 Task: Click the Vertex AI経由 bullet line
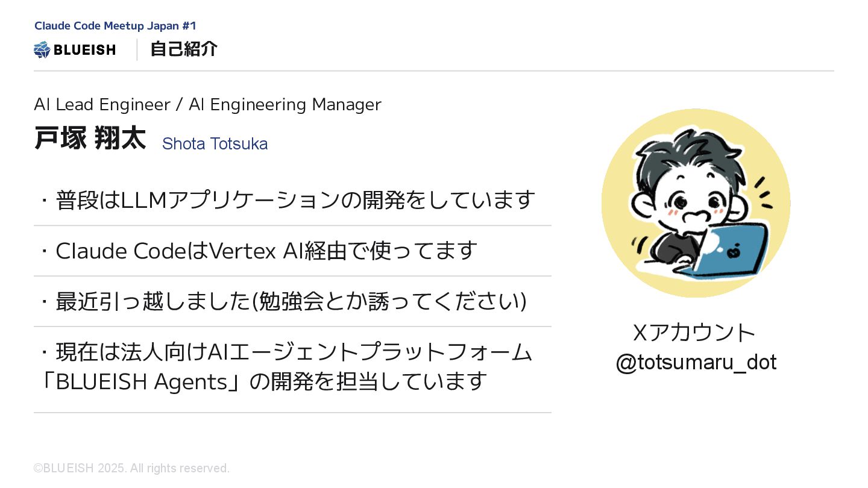[258, 251]
